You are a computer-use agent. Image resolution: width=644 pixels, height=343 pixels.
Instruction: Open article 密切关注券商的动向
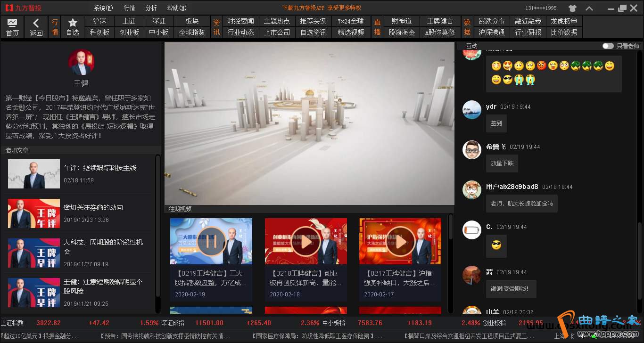93,207
